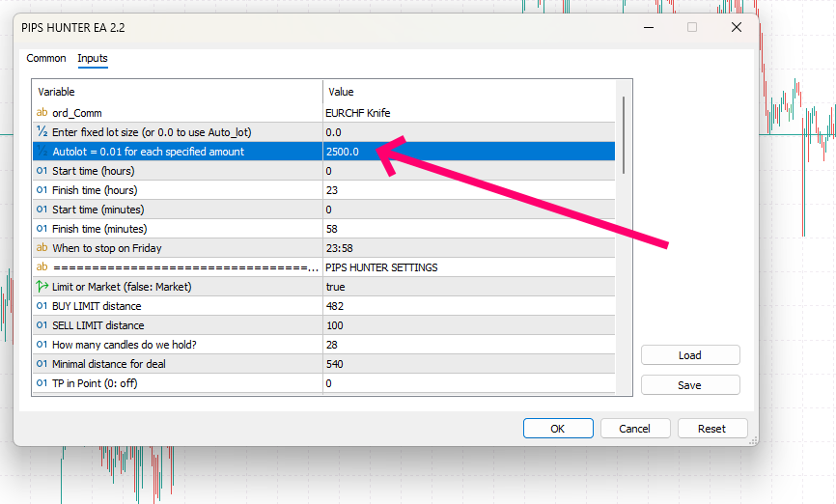Click the boolean arrow icon beside Limit or Market
The width and height of the screenshot is (836, 504).
pos(42,287)
